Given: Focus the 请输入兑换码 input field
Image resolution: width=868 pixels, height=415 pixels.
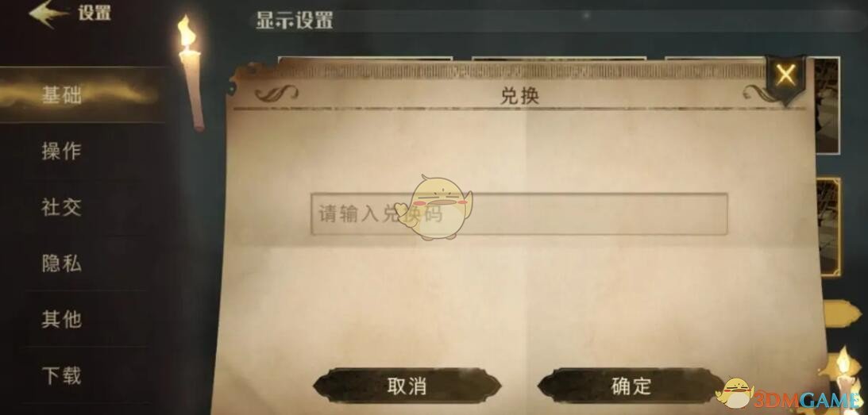Looking at the screenshot, I should [519, 214].
